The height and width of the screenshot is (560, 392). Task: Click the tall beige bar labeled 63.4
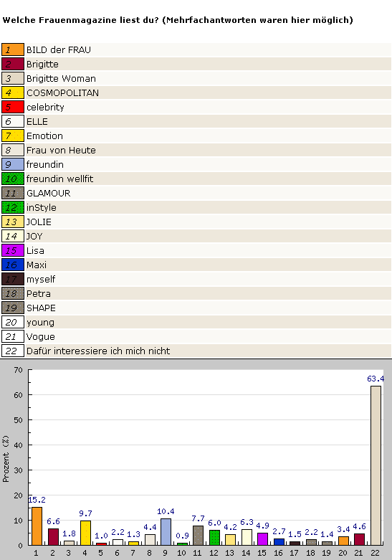point(376,465)
